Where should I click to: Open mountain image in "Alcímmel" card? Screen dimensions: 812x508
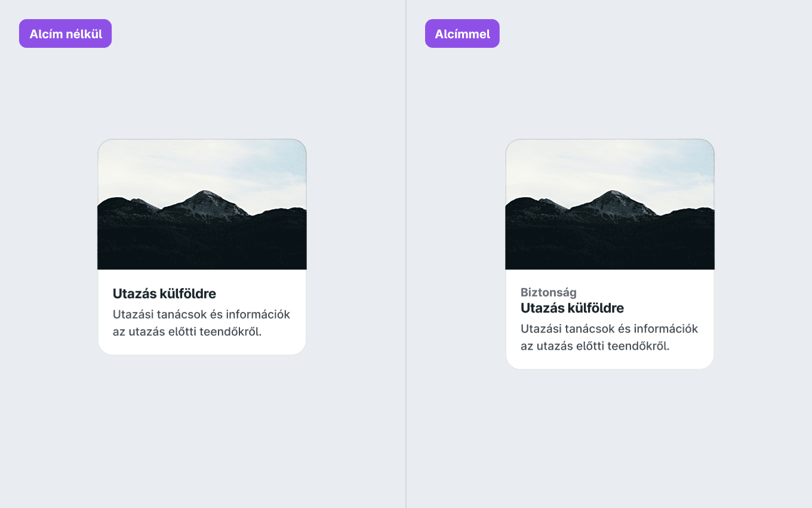pos(610,204)
